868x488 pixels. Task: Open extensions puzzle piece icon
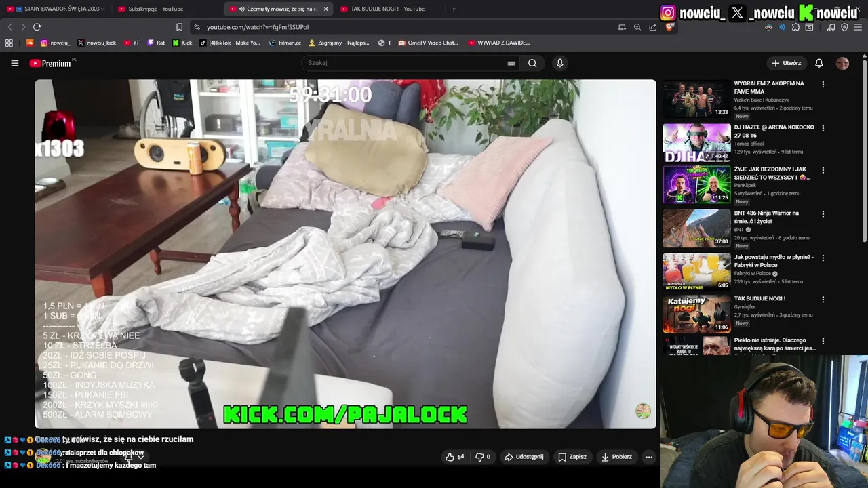(x=795, y=27)
